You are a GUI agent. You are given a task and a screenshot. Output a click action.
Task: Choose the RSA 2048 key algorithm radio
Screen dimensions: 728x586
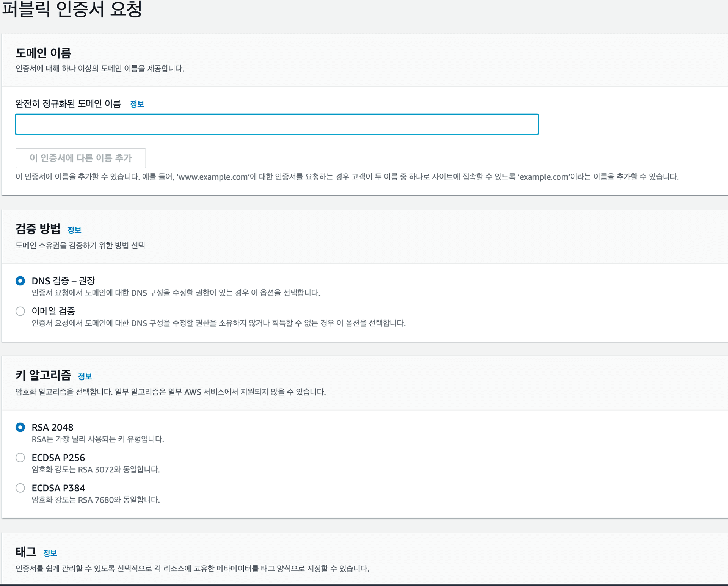coord(20,427)
